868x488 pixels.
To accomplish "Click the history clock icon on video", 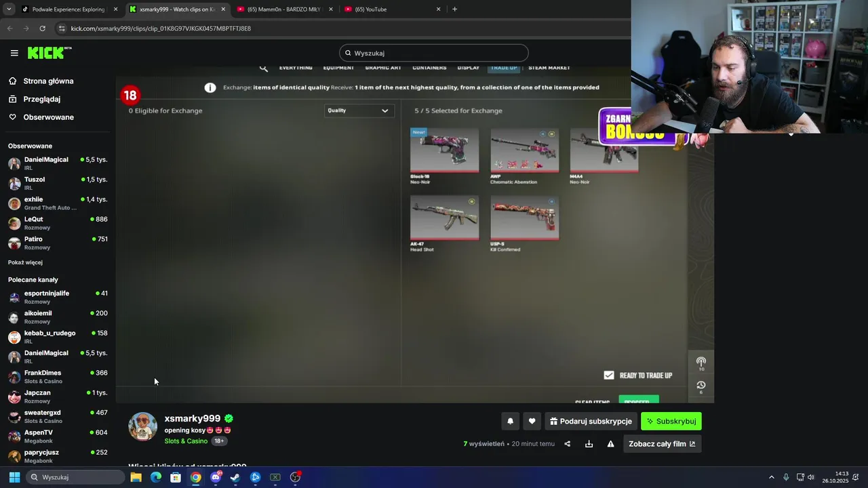I will tap(701, 385).
